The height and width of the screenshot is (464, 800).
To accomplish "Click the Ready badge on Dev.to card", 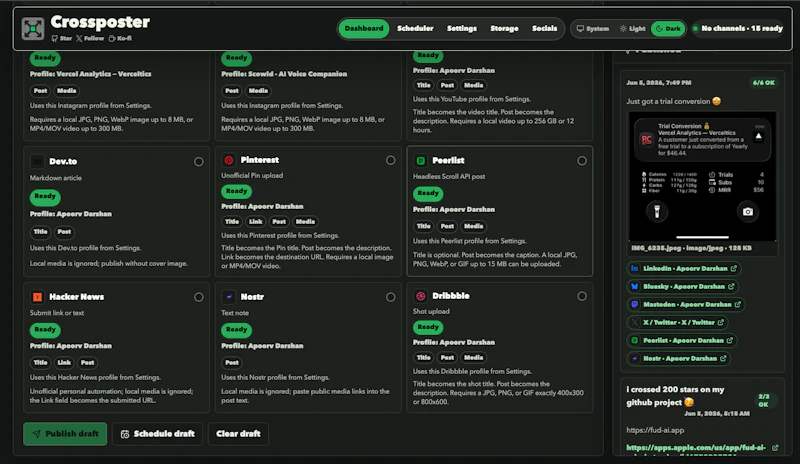I will [x=45, y=197].
